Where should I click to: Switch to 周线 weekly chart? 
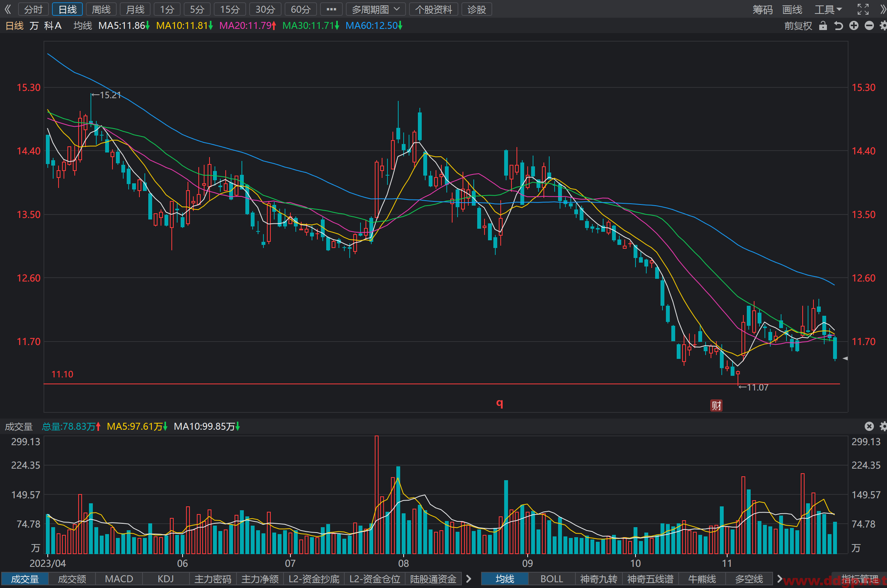point(101,9)
